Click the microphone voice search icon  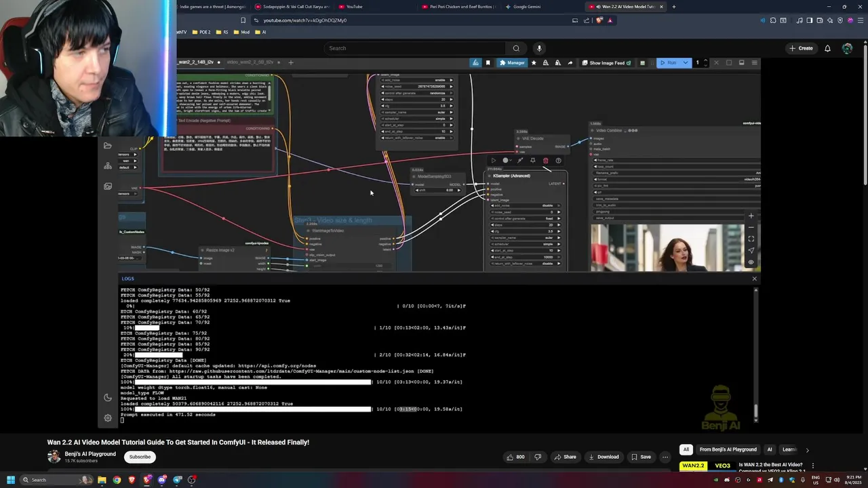pyautogui.click(x=539, y=48)
